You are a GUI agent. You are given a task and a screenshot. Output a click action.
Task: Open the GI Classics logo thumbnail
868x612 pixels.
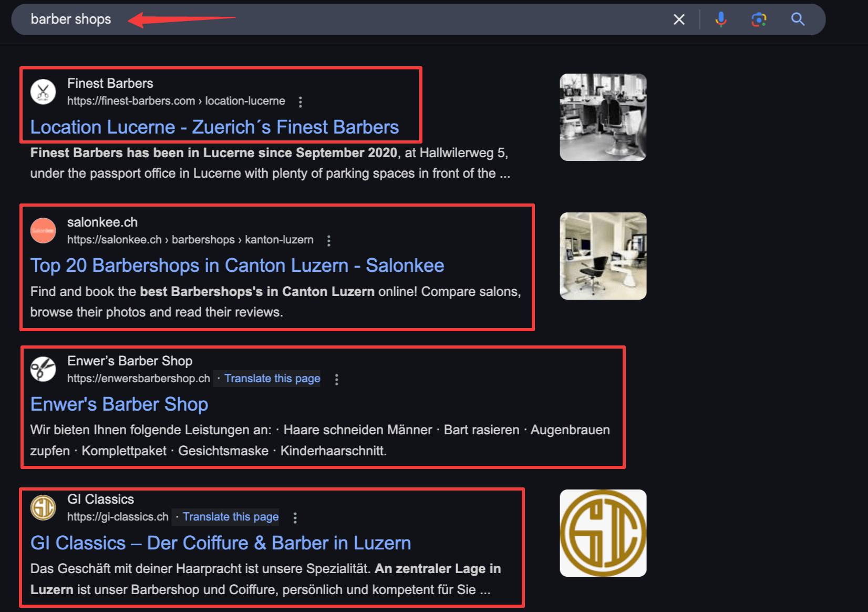[x=603, y=533]
